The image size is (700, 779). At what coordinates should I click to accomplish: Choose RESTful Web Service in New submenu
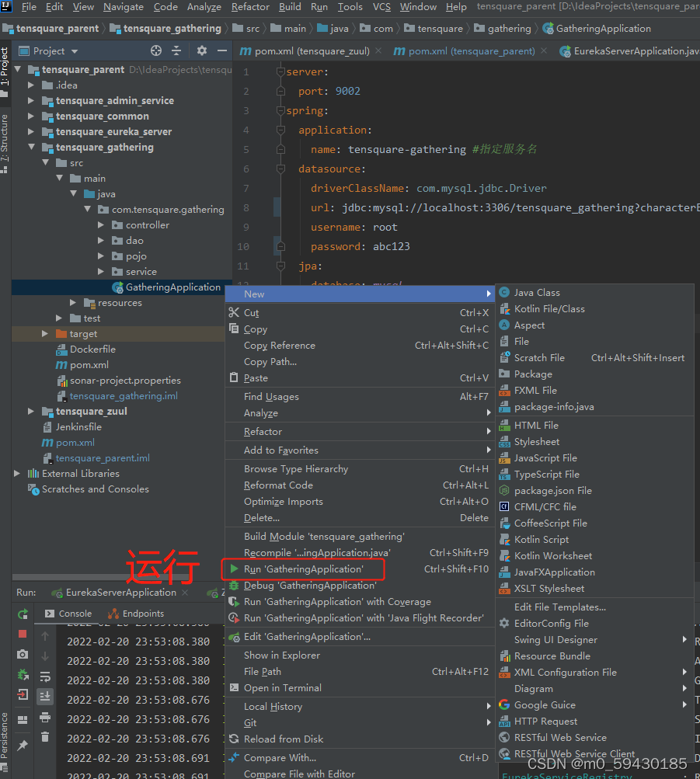[594, 738]
